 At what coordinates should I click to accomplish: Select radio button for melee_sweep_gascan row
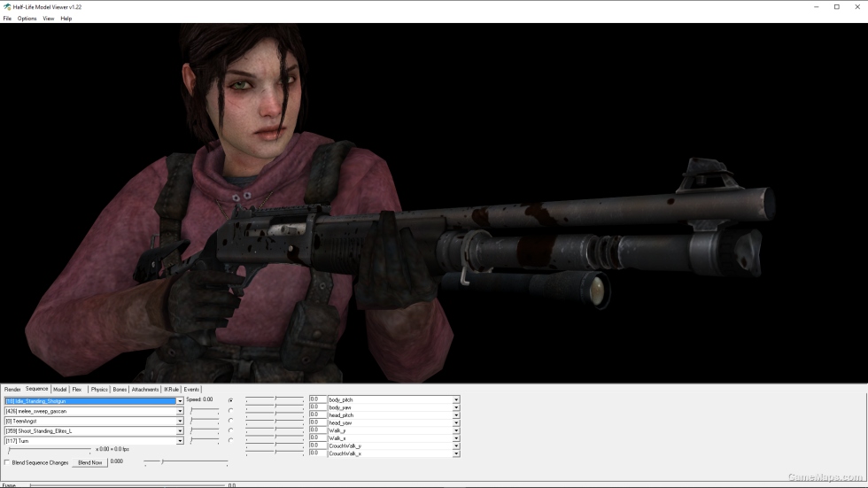[x=231, y=411]
